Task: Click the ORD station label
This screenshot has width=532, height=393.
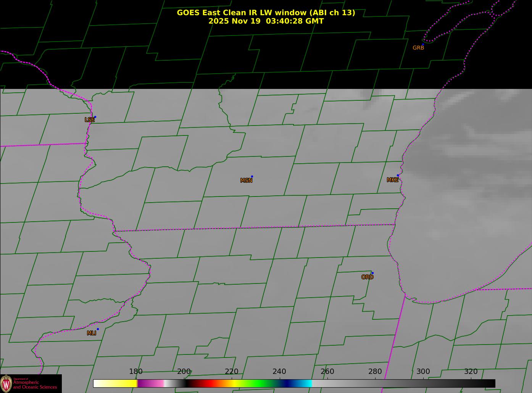Action: 367,277
